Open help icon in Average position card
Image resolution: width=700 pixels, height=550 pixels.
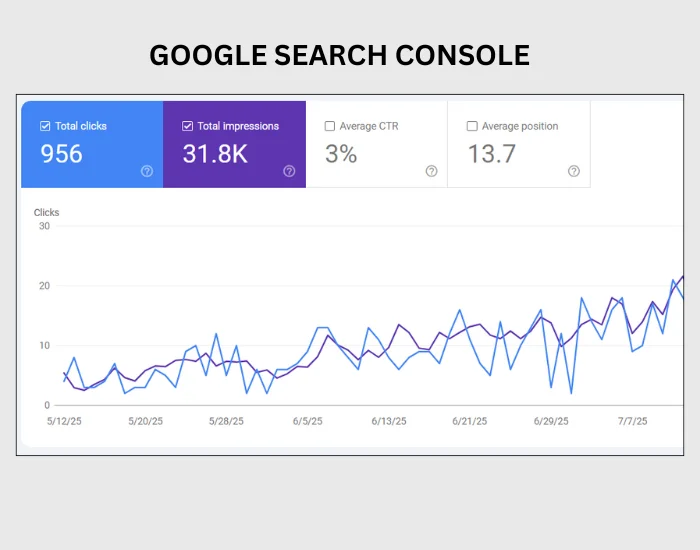(574, 171)
